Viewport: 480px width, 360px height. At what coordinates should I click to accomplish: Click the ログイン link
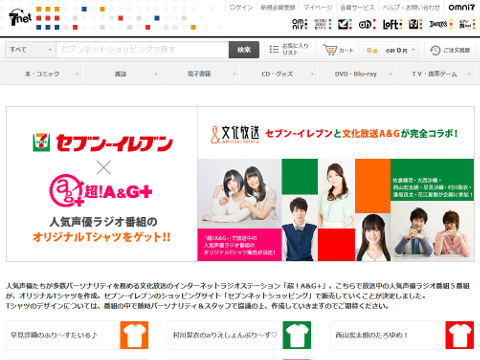click(241, 7)
